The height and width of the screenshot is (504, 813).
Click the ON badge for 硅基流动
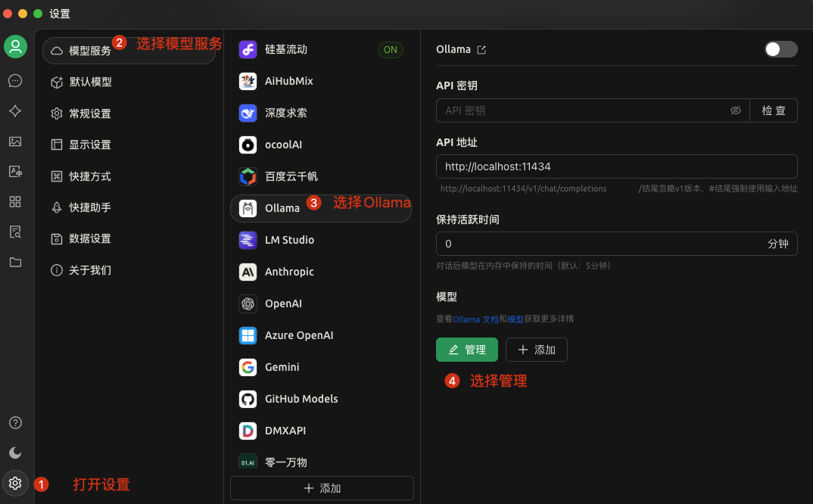tap(391, 50)
